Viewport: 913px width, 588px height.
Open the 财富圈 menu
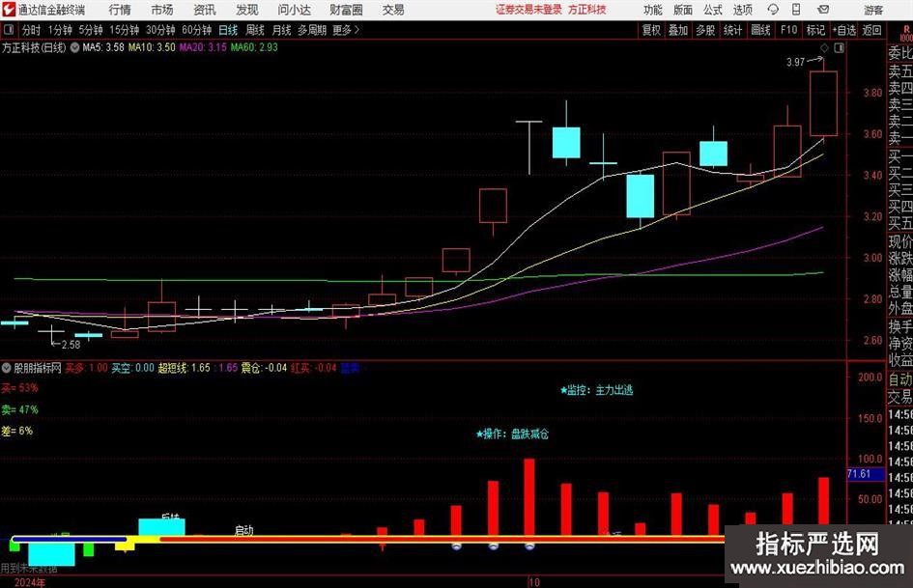tap(346, 10)
